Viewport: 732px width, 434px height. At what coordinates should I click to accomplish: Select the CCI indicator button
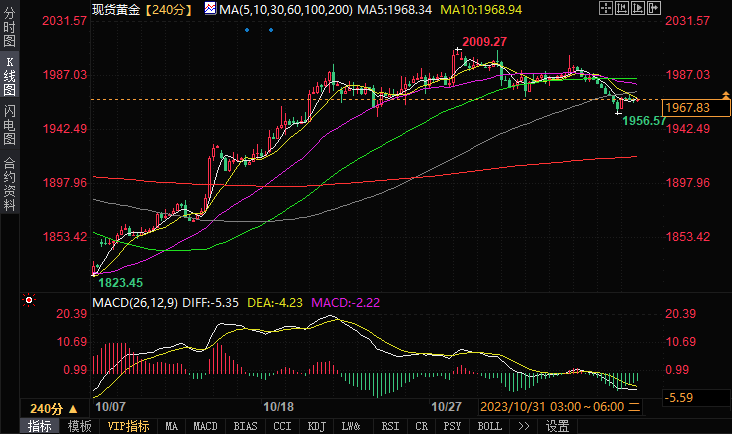pos(282,426)
